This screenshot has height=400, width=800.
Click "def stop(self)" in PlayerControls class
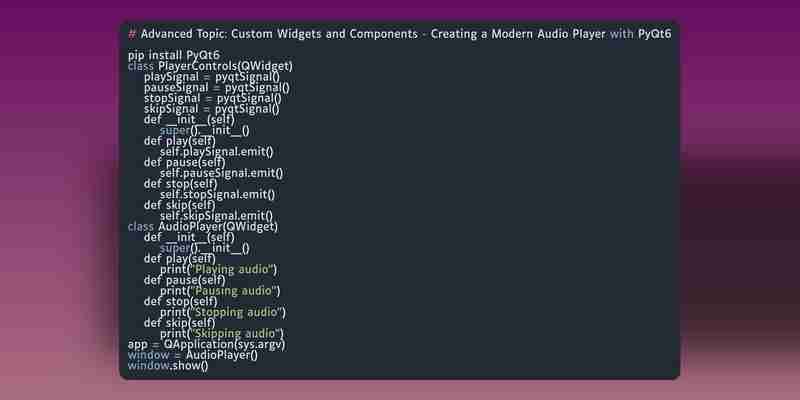tap(181, 184)
